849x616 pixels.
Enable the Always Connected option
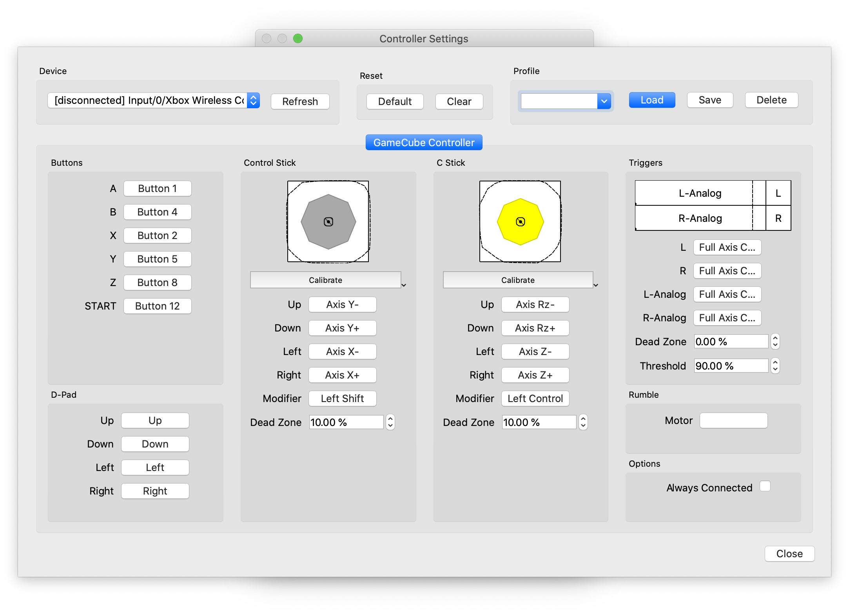click(x=765, y=486)
